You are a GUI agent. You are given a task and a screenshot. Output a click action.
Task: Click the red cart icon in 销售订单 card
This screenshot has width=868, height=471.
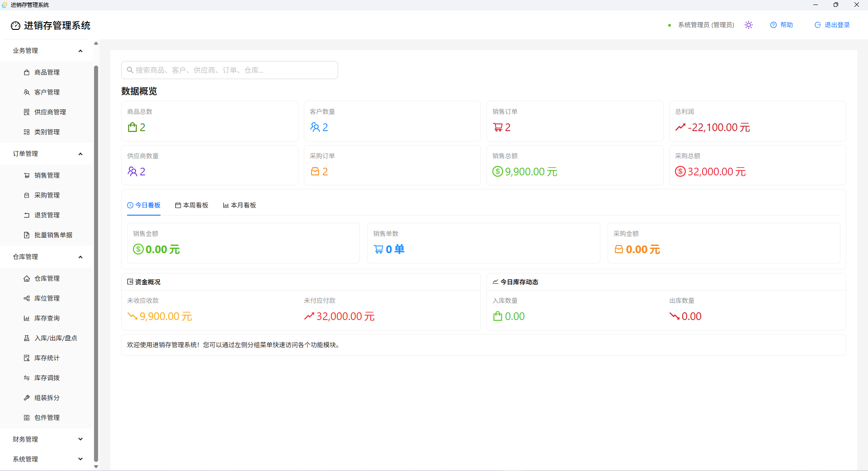(x=498, y=127)
